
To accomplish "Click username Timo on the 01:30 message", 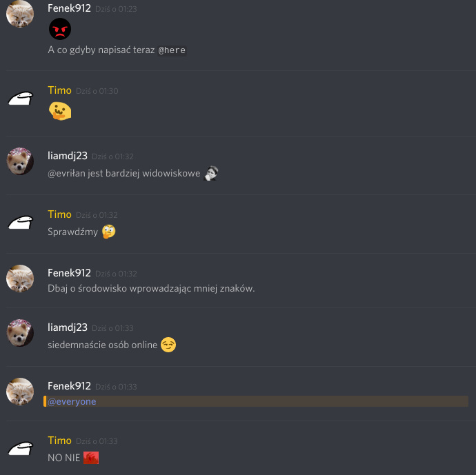I will click(59, 90).
